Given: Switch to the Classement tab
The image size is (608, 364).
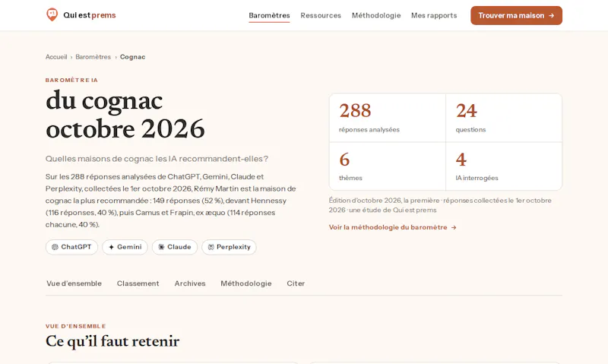Looking at the screenshot, I should [138, 283].
